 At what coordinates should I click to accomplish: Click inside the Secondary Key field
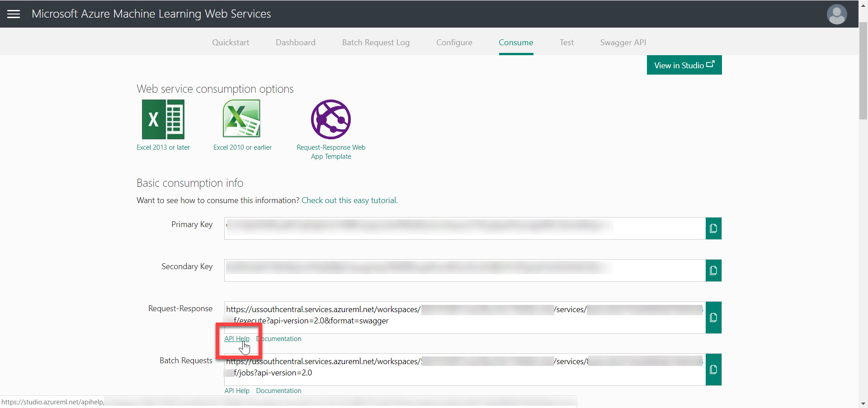465,270
